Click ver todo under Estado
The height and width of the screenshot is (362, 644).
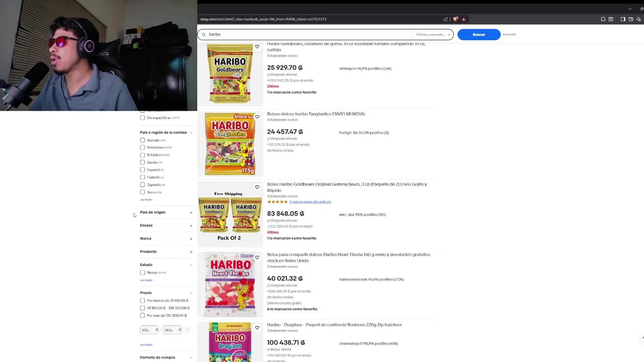146,280
